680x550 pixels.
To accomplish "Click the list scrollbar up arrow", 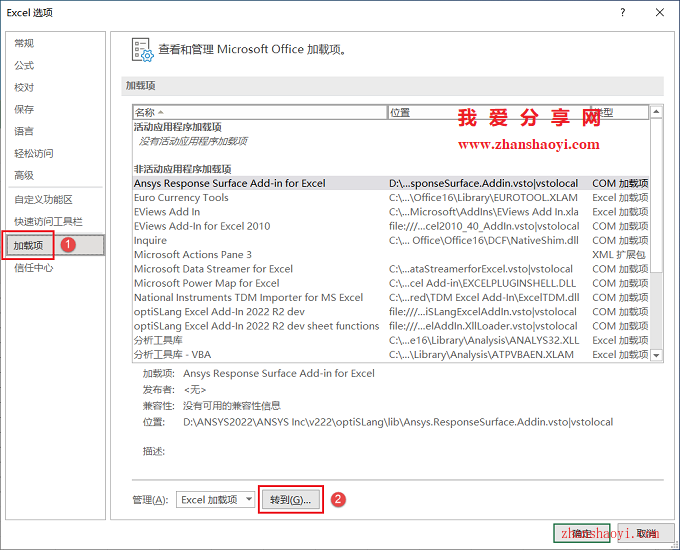I will pyautogui.click(x=656, y=112).
